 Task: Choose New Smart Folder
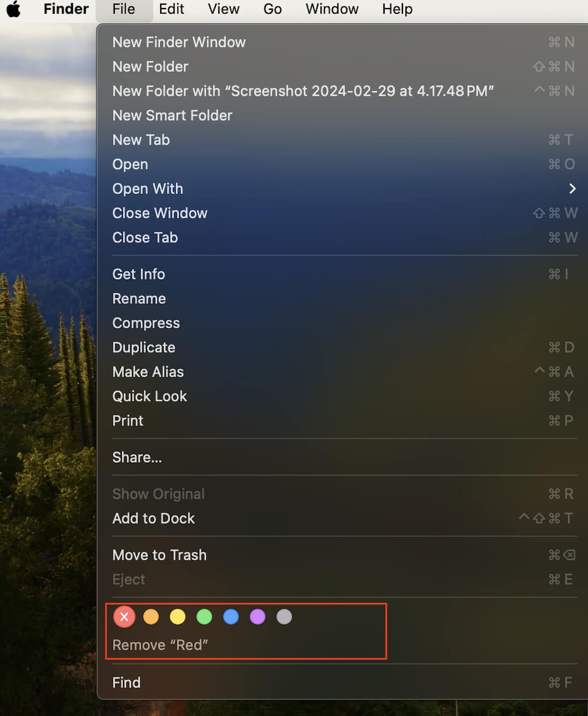coord(343,115)
